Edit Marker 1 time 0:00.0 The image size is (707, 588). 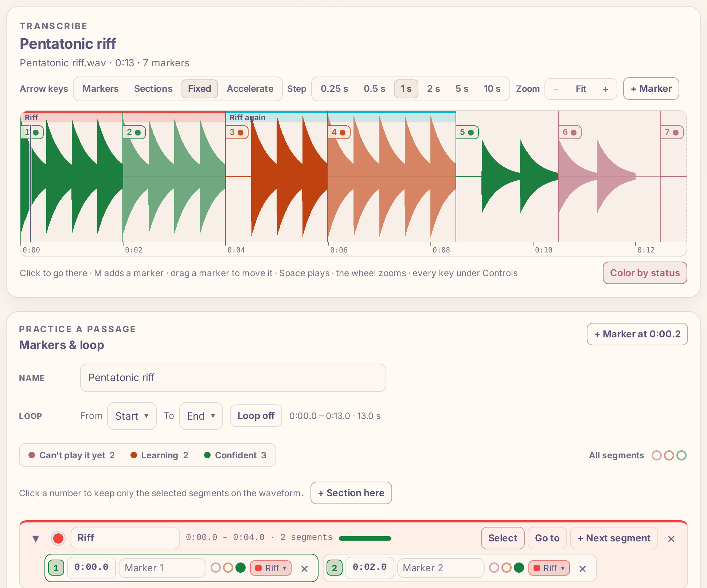click(91, 568)
